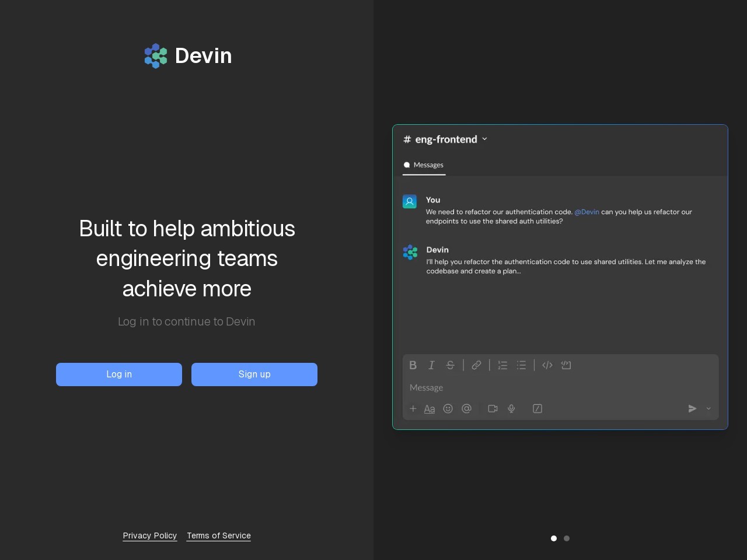Apply strikethrough formatting
The width and height of the screenshot is (747, 560).
450,365
